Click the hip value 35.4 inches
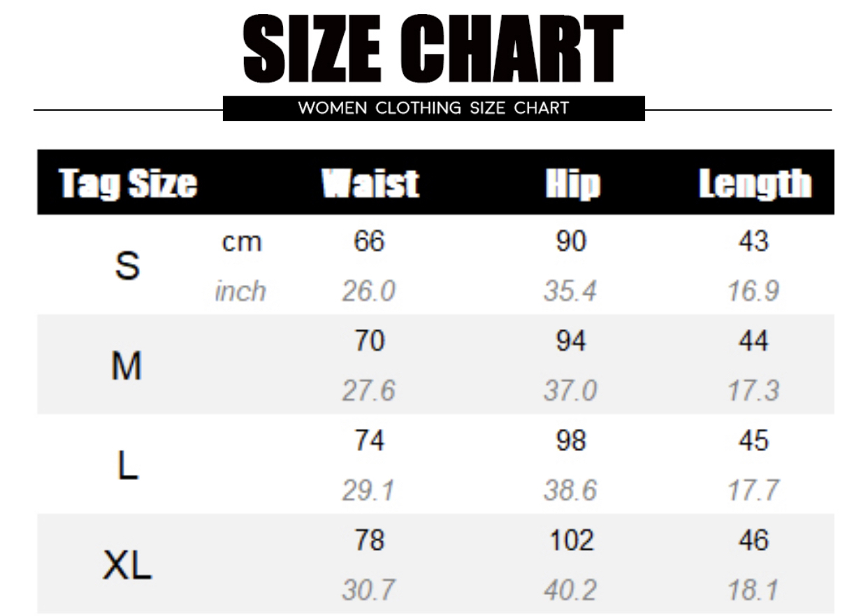The width and height of the screenshot is (868, 616). coord(570,291)
